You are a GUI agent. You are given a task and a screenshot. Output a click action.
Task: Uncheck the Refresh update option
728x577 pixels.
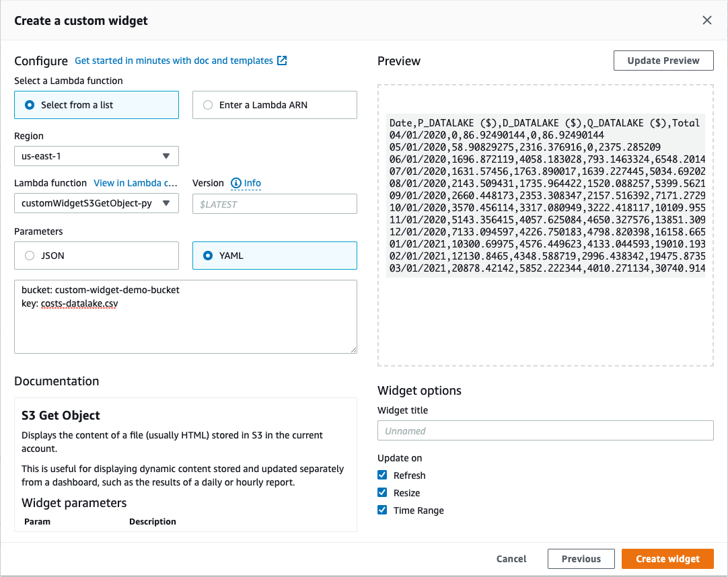[382, 475]
